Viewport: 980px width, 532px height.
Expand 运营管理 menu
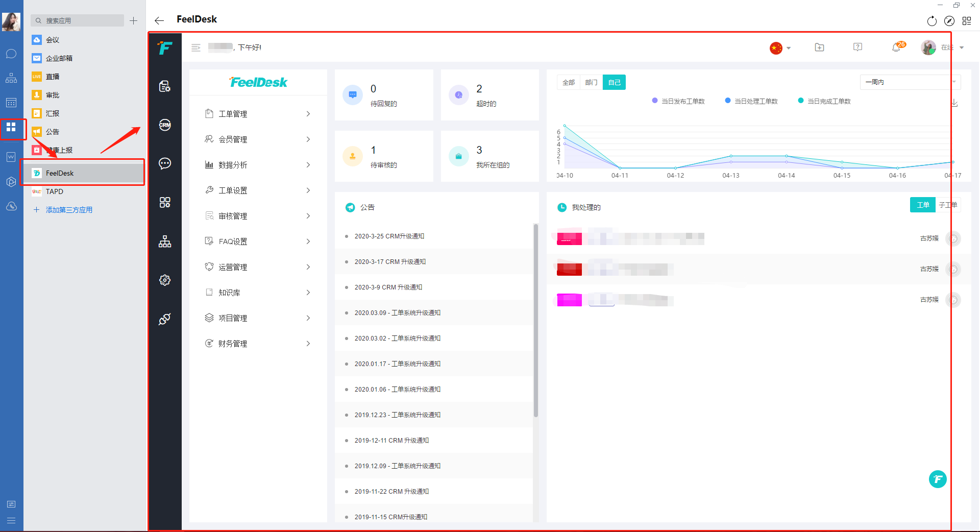(x=258, y=267)
